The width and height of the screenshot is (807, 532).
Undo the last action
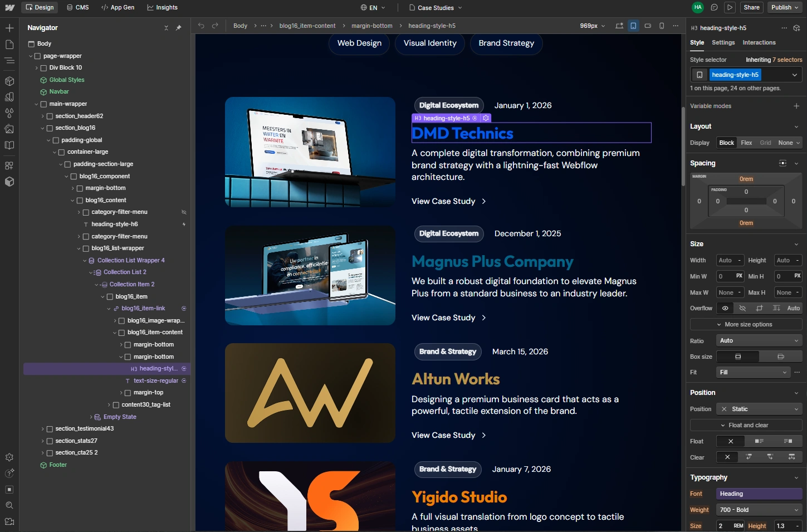pyautogui.click(x=201, y=26)
